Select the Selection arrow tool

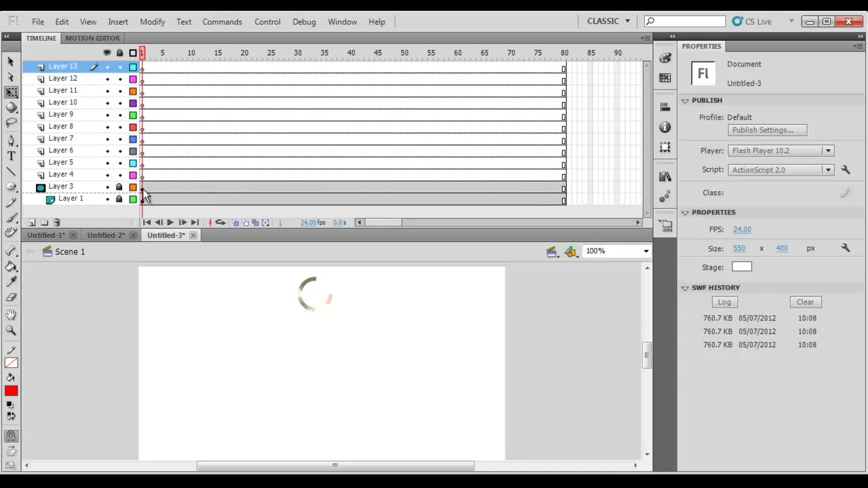click(11, 62)
